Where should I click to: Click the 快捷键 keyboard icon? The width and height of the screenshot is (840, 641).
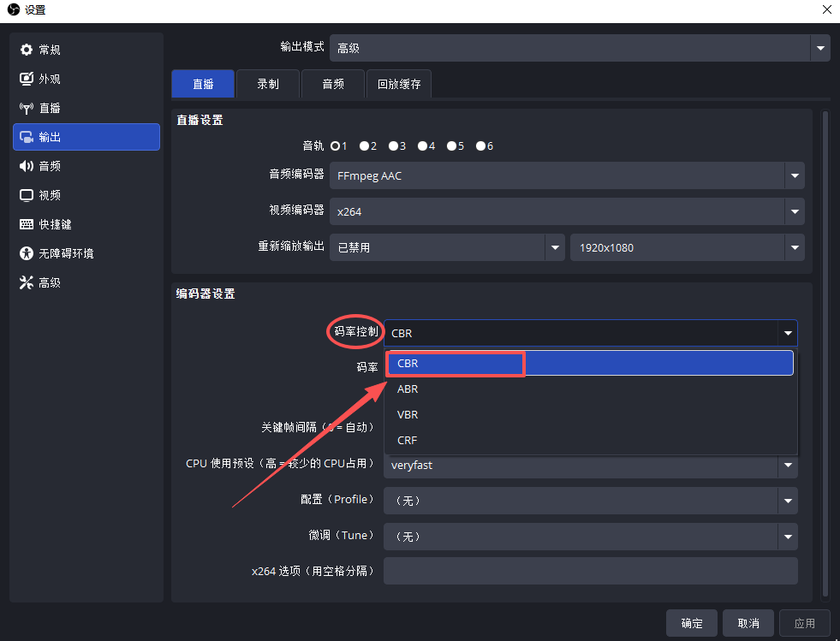click(27, 224)
